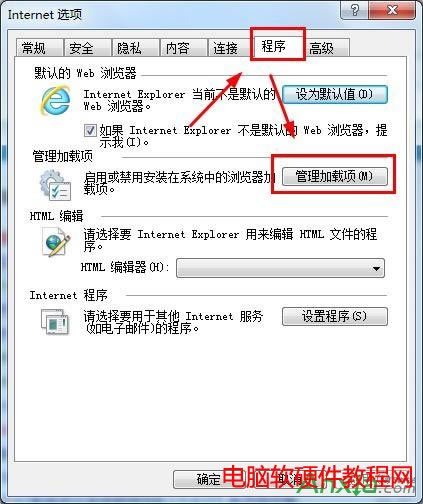Viewport: 423px width, 504px height.
Task: Click the Internet programs windows icon
Action: [x=55, y=322]
